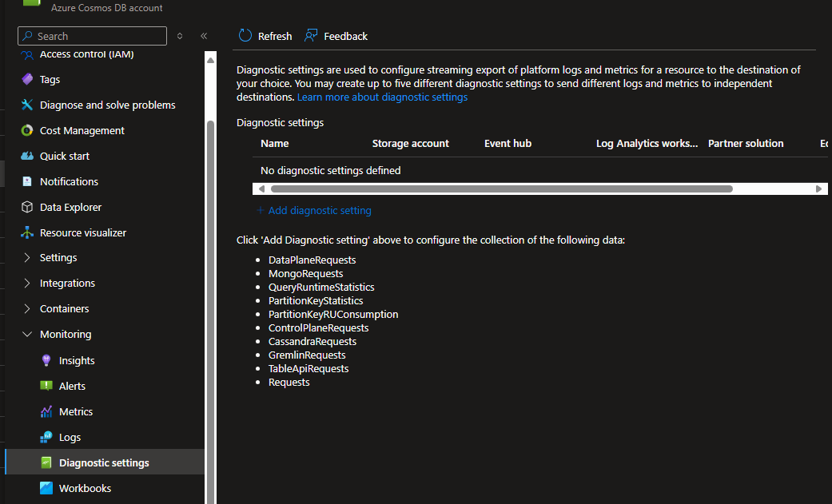Expand the Settings section
The width and height of the screenshot is (832, 504).
tap(27, 258)
